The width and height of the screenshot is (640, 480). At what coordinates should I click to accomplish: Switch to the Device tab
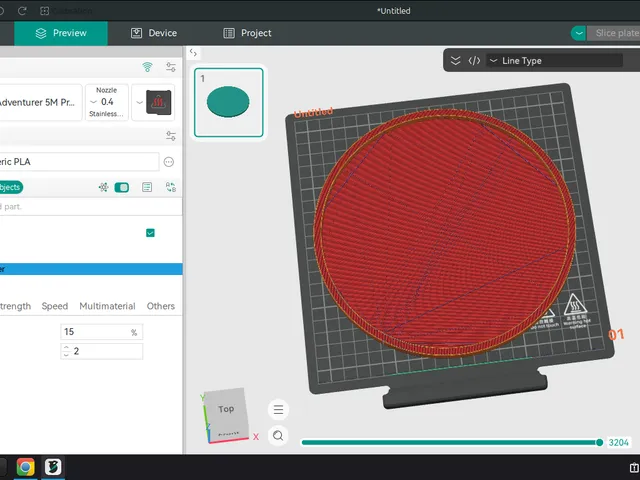(x=154, y=33)
